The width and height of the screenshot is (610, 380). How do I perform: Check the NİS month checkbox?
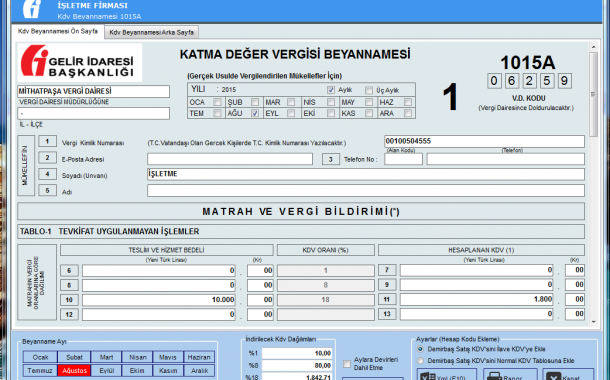[331, 102]
